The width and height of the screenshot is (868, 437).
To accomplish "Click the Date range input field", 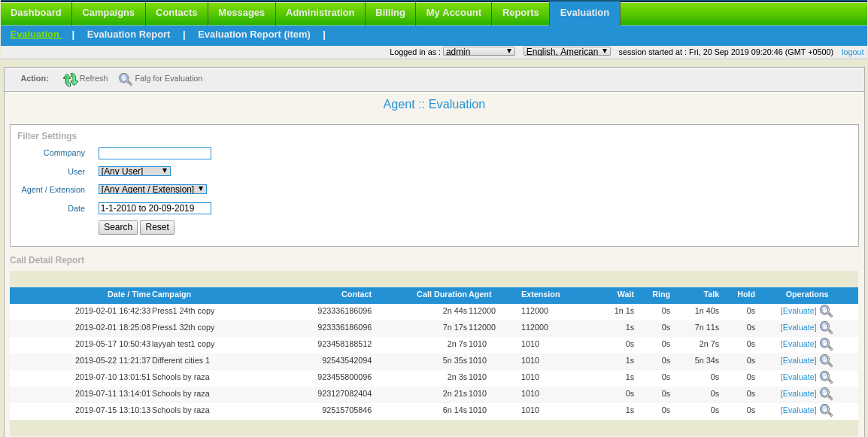I will point(155,208).
